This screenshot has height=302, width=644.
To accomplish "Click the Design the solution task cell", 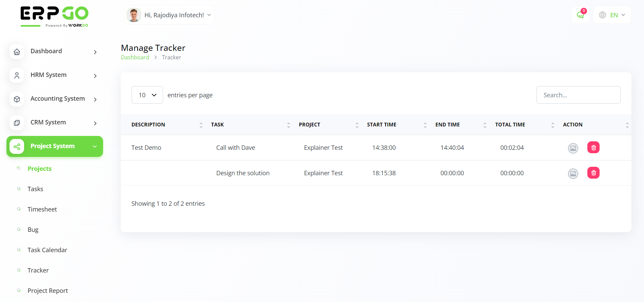I will click(243, 173).
